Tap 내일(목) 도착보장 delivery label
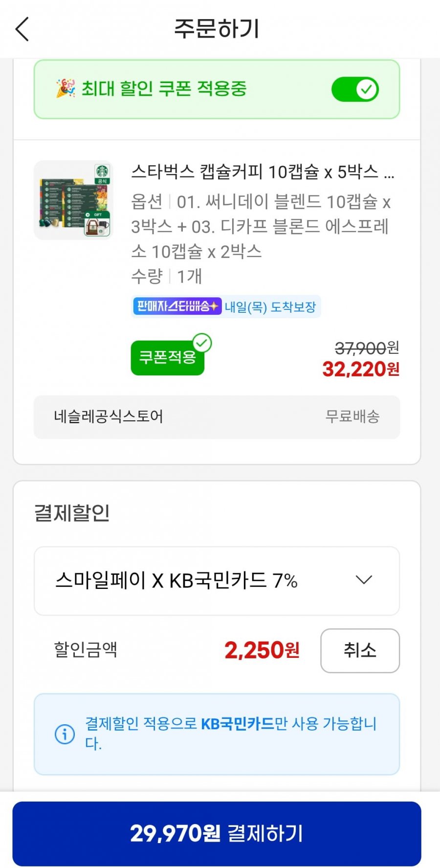440x868 pixels. pos(270,307)
